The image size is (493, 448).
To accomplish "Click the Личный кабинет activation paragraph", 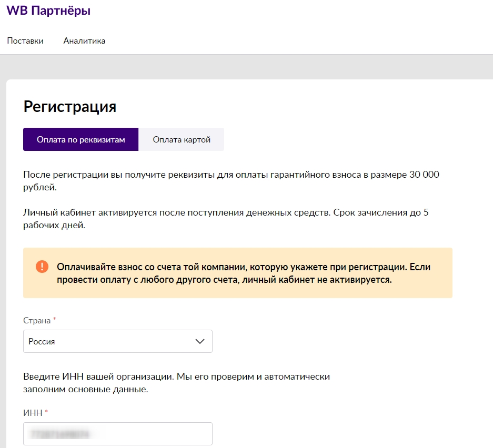I will [226, 219].
